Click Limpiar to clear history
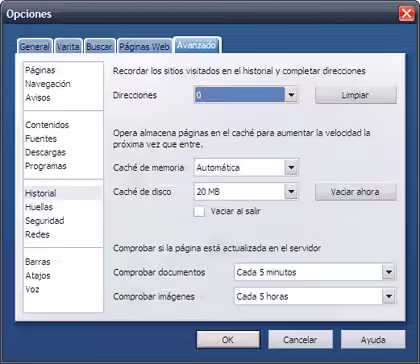 tap(356, 95)
